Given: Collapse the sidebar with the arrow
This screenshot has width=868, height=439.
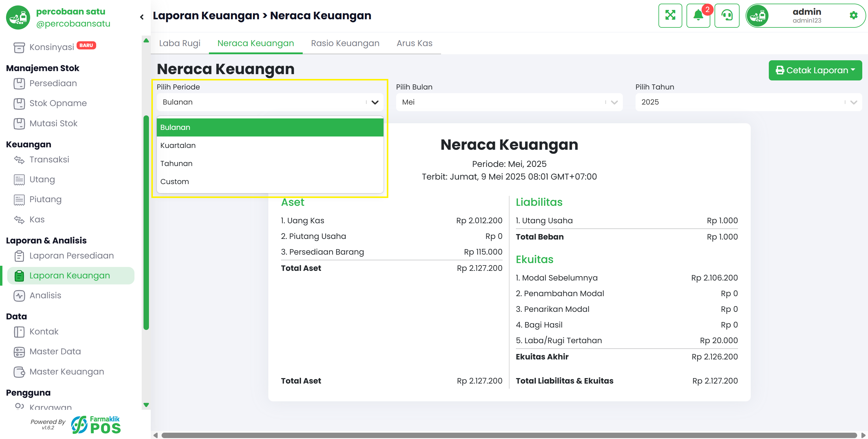Looking at the screenshot, I should (142, 17).
